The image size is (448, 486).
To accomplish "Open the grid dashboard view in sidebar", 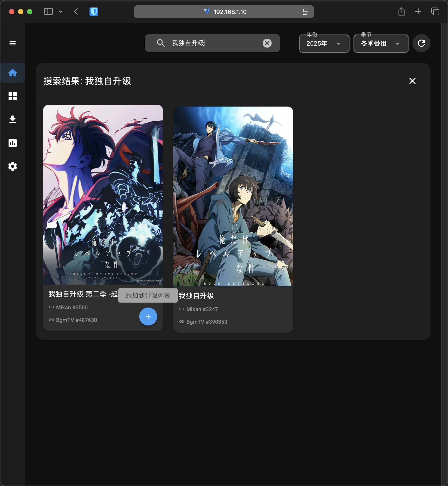I will [x=13, y=96].
